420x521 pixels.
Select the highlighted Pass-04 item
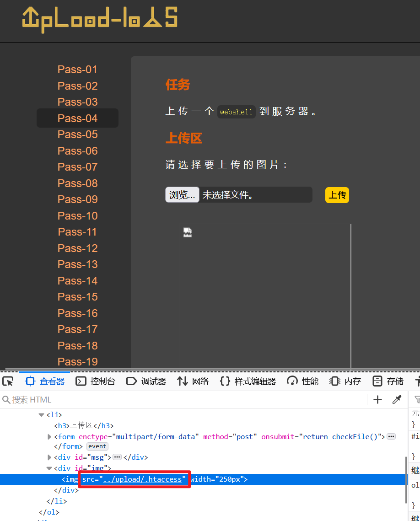coord(77,118)
